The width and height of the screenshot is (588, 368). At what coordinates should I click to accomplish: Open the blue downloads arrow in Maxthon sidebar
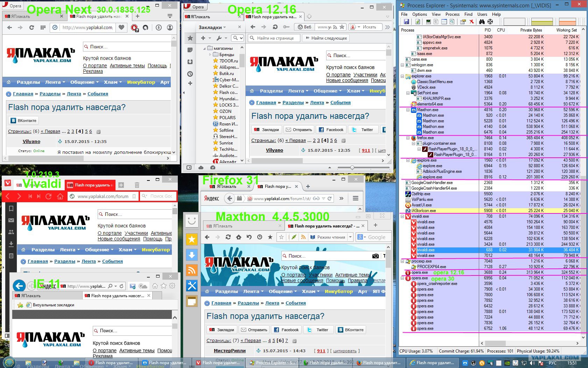(192, 255)
